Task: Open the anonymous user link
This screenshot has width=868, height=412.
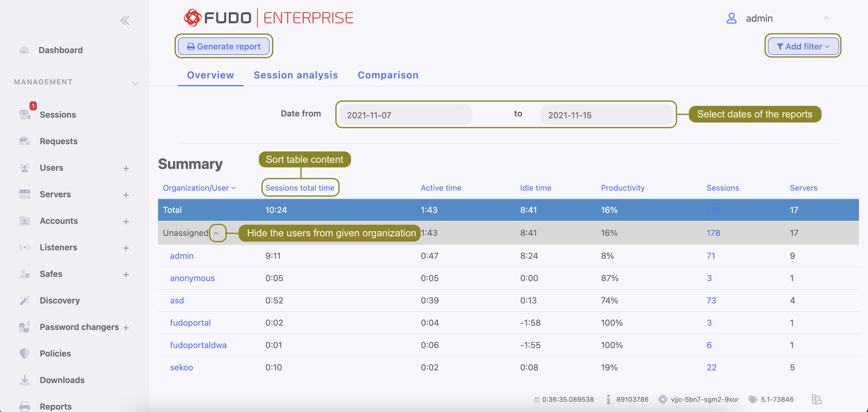Action: coord(192,278)
